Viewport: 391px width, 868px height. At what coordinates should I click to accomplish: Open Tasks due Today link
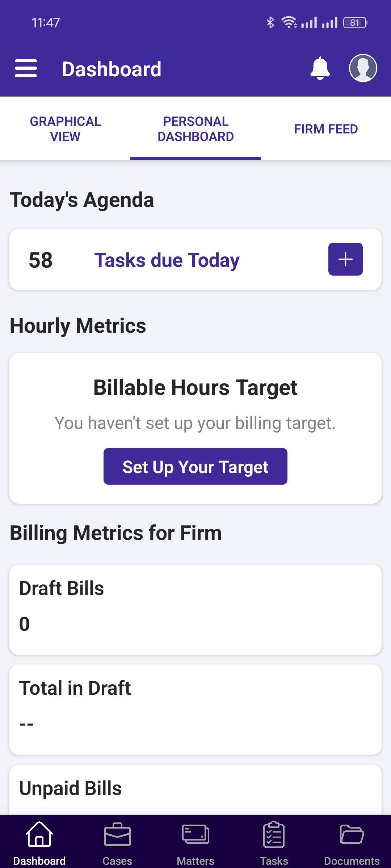[167, 260]
